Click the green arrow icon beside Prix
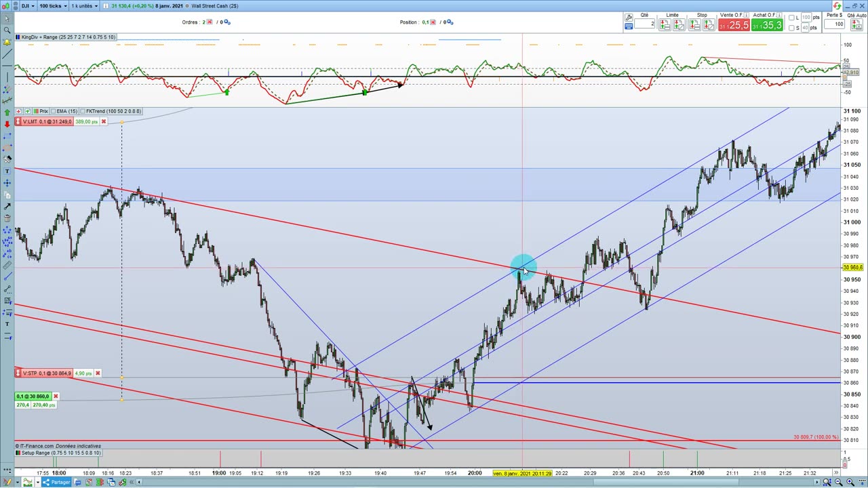This screenshot has width=868, height=488. (x=27, y=111)
